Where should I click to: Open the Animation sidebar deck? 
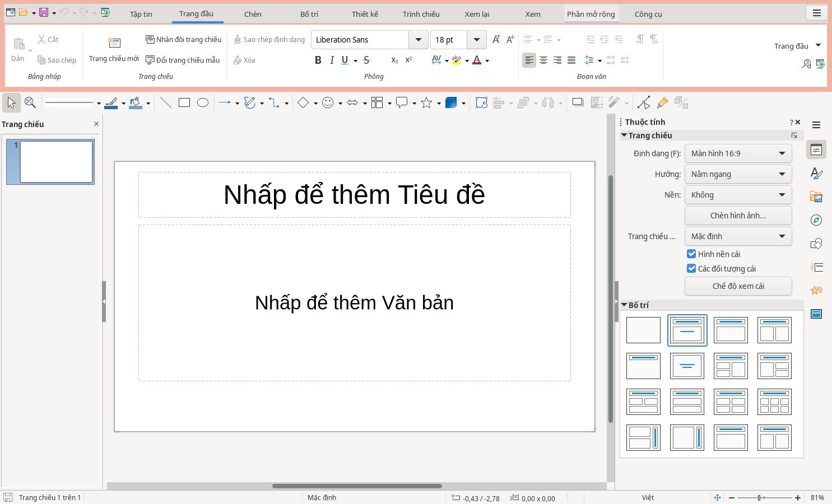click(816, 290)
